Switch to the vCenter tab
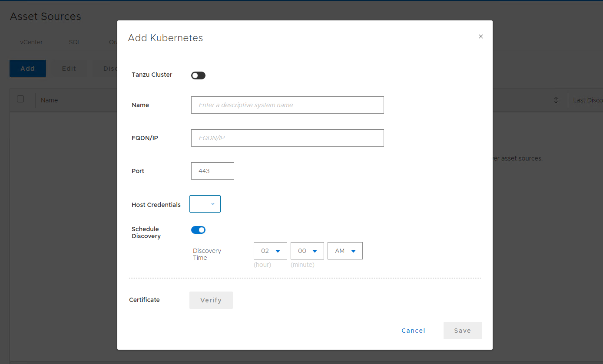 tap(31, 43)
